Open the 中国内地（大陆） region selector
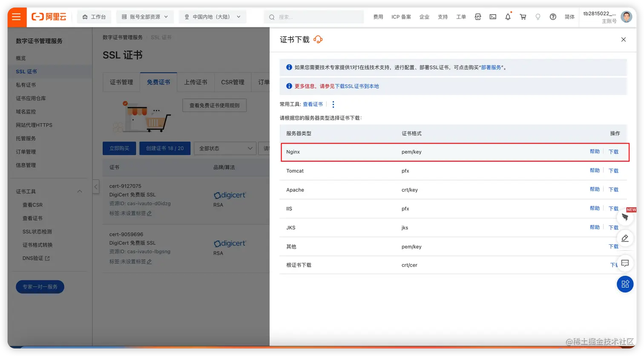Screen dimensions: 644x356 (x=213, y=17)
